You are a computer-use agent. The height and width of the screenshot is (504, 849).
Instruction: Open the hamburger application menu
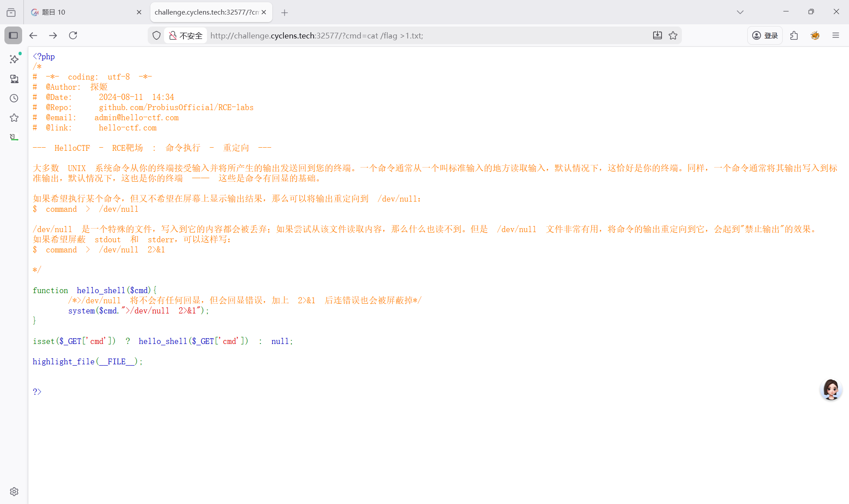[835, 35]
